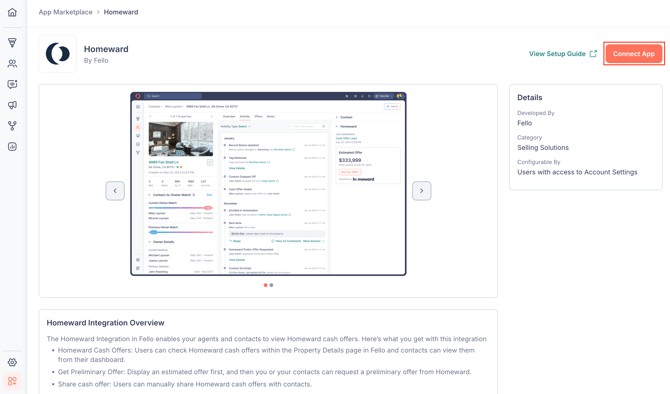Open the Settings gear icon in sidebar
Image resolution: width=670 pixels, height=394 pixels.
pos(12,362)
